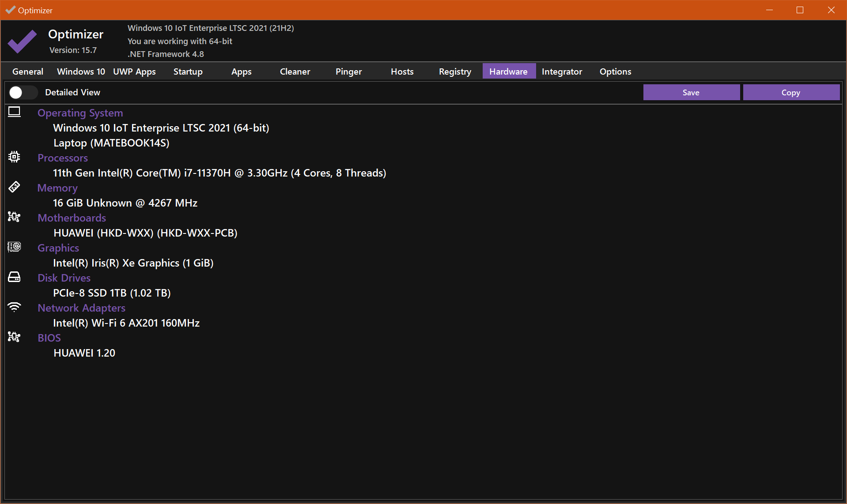847x504 pixels.
Task: Save the hardware information
Action: coord(691,93)
